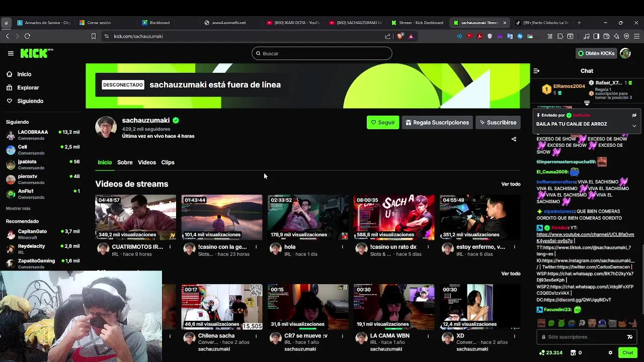
Task: Switch to the Stream - Kick Dashboard tab
Action: (417, 23)
